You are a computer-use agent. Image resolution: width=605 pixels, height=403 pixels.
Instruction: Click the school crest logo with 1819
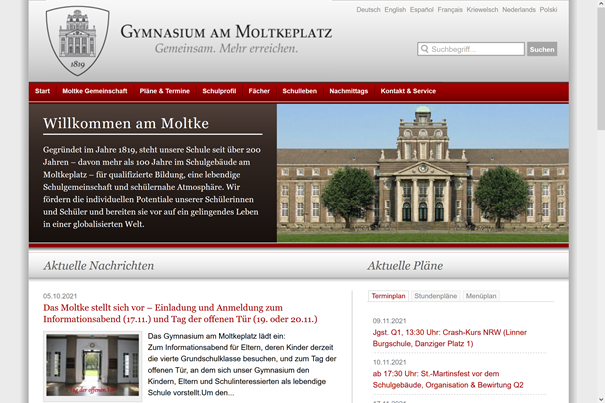[78, 40]
